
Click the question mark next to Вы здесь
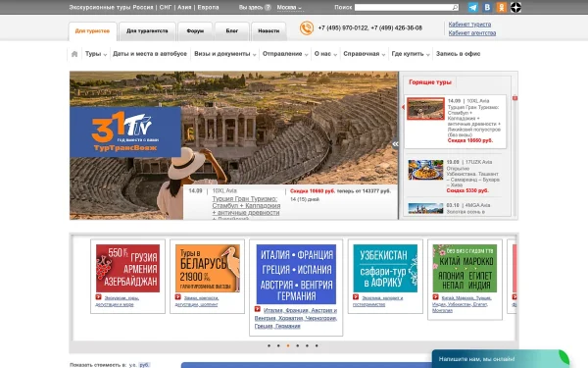(268, 7)
